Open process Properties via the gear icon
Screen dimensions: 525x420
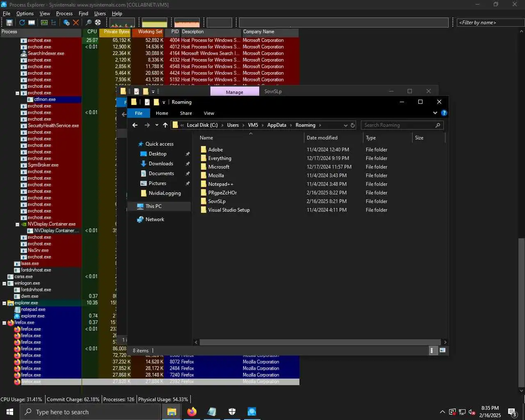(67, 23)
